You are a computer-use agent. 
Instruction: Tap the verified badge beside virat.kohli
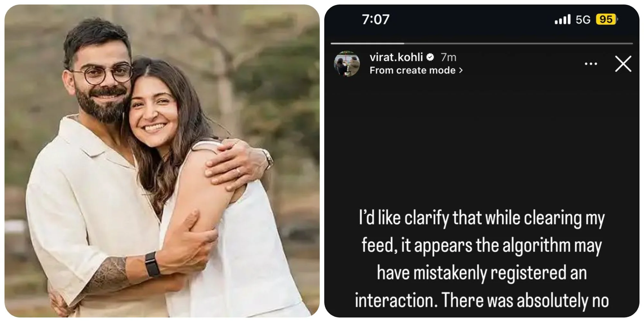pyautogui.click(x=430, y=57)
